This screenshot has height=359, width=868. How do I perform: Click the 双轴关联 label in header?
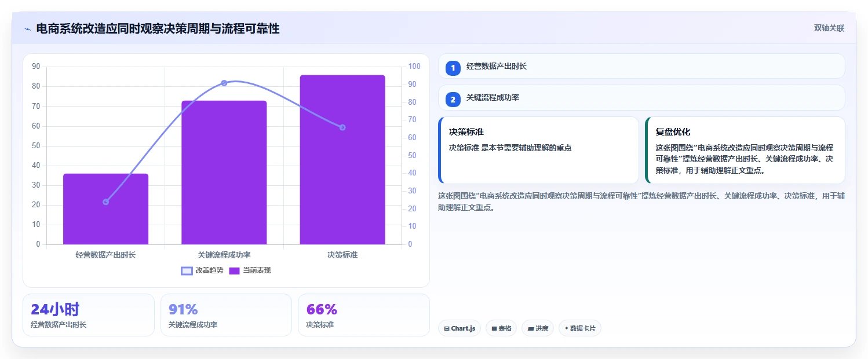pyautogui.click(x=829, y=28)
